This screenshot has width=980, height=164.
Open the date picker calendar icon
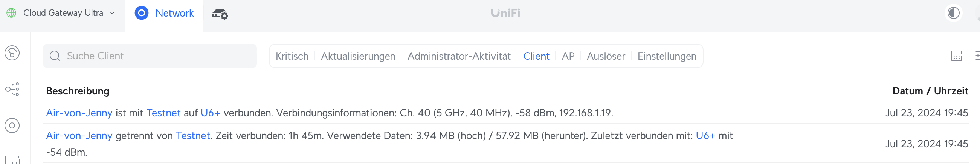[956, 56]
